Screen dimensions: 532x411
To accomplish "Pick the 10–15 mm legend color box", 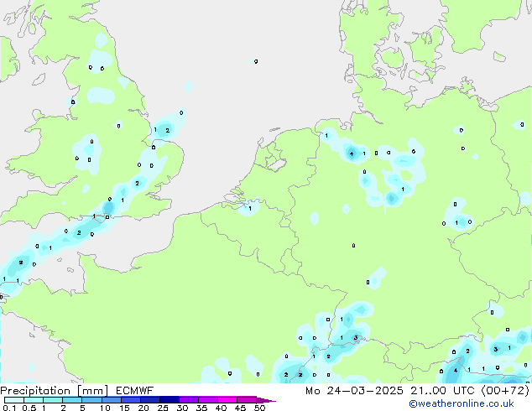I will [112, 400].
